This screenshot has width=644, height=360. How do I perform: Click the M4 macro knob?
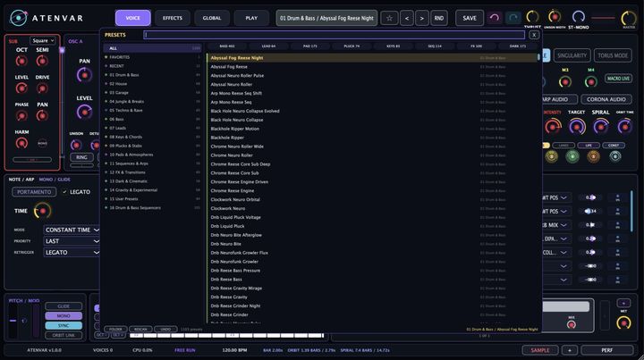[x=590, y=82]
